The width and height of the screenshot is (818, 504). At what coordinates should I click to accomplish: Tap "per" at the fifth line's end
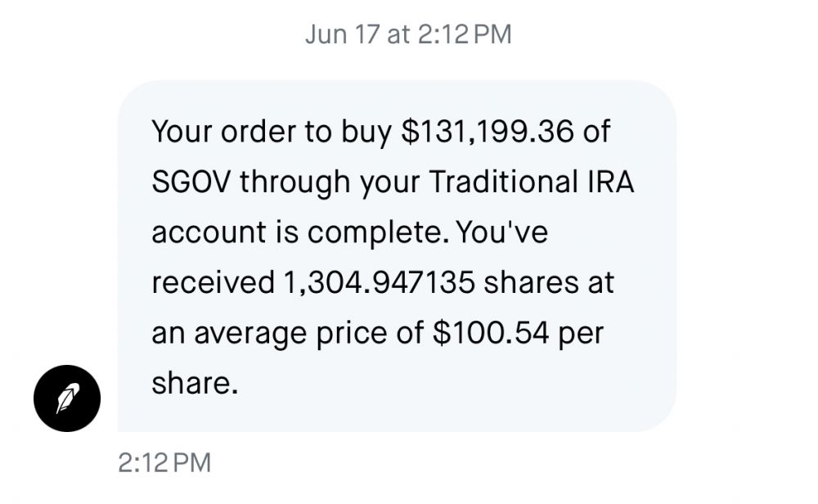click(581, 335)
